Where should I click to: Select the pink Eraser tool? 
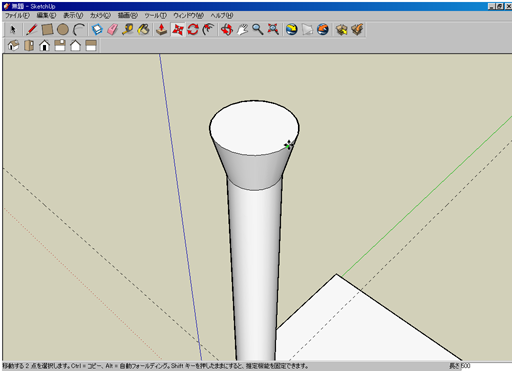coord(113,30)
